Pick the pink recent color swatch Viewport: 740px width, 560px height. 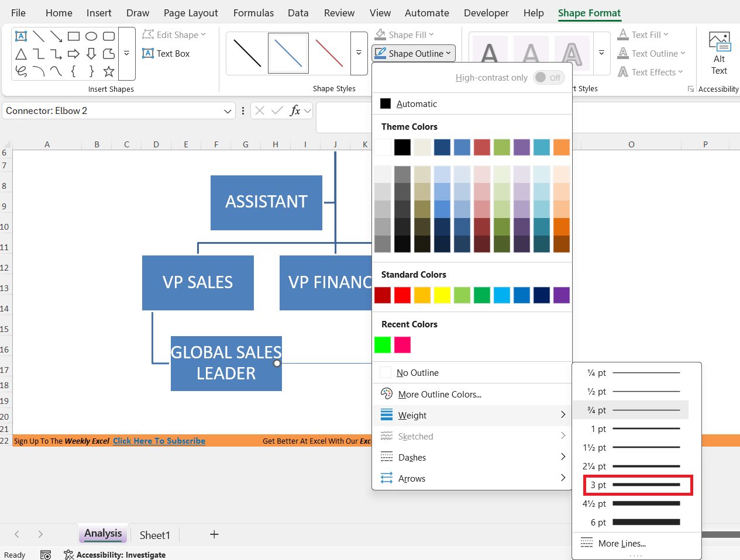402,345
